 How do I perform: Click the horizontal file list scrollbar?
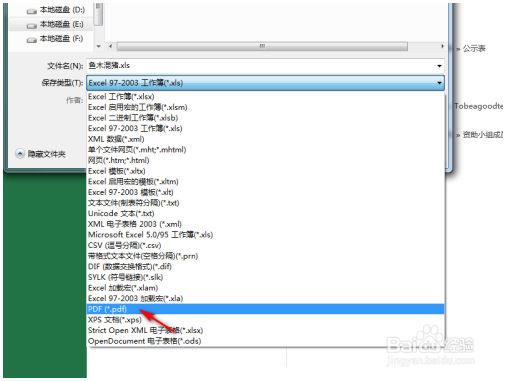coord(262,46)
